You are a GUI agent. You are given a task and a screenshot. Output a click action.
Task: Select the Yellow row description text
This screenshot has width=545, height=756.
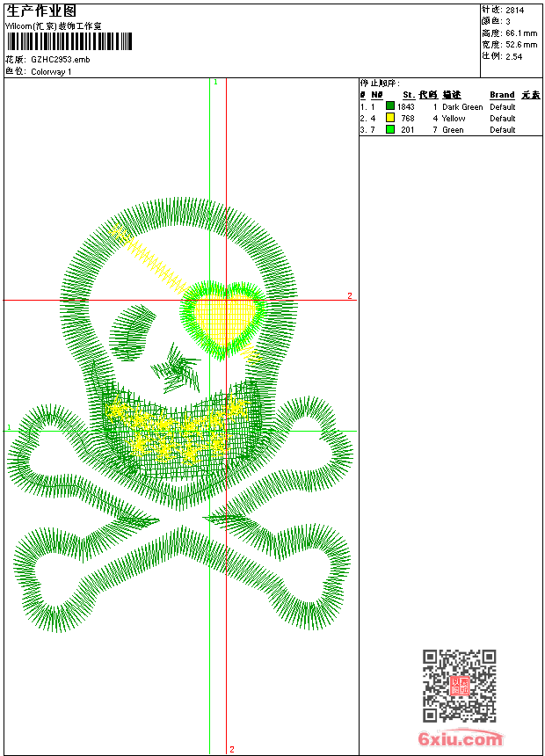(454, 118)
